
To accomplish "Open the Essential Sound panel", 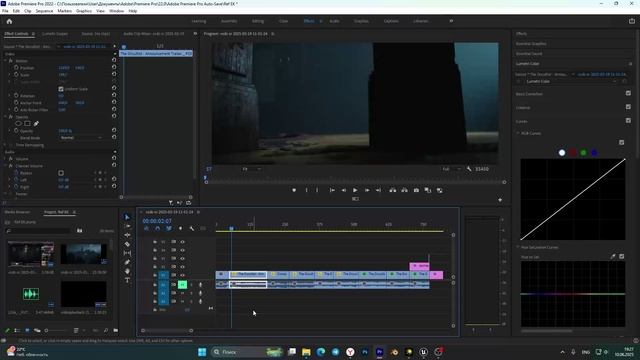I will (x=529, y=53).
